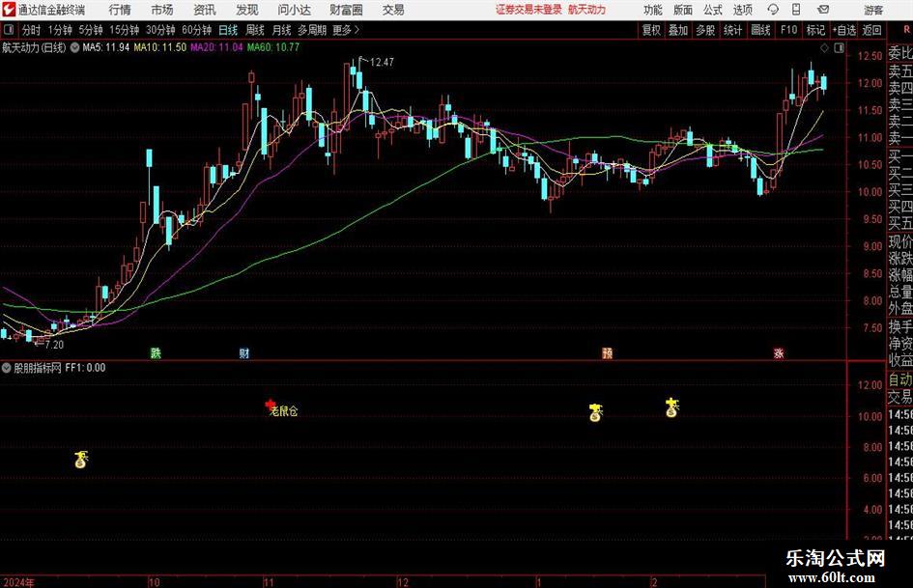Click the MA20: 11.04 value
This screenshot has width=913, height=588.
click(x=216, y=47)
